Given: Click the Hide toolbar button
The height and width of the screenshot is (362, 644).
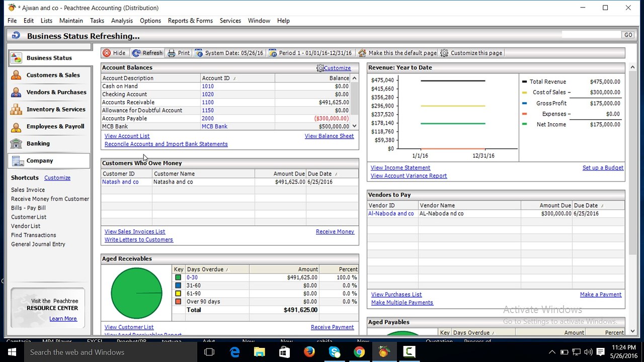Looking at the screenshot, I should point(114,53).
